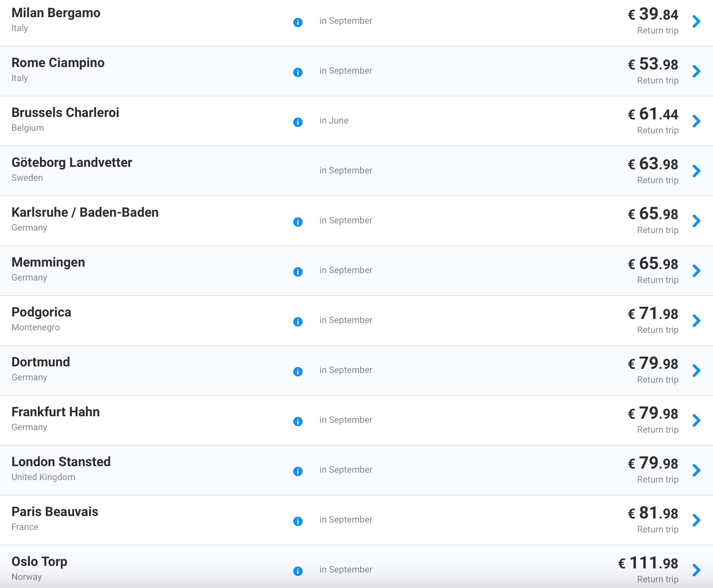Viewport: 713px width, 588px height.
Task: Click Brussels Charleroi info icon
Action: [298, 122]
